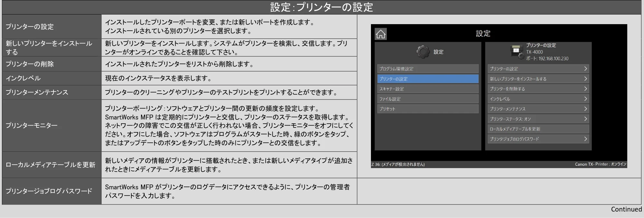This screenshot has width=644, height=218.
Task: Click table cell プリンタージョブログパスワード
Action: pos(52,191)
